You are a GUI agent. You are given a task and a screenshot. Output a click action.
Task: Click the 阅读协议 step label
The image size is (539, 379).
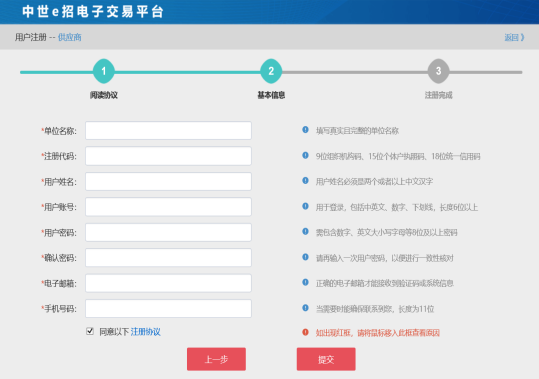click(104, 95)
